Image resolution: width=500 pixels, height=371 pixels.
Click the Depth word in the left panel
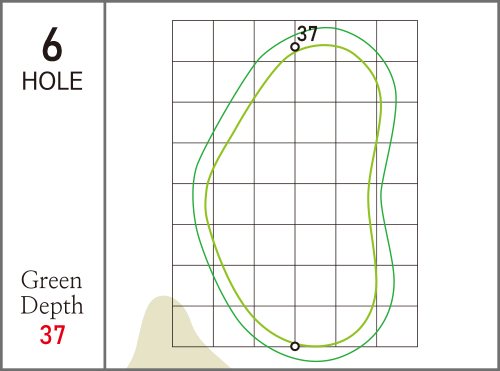click(52, 305)
